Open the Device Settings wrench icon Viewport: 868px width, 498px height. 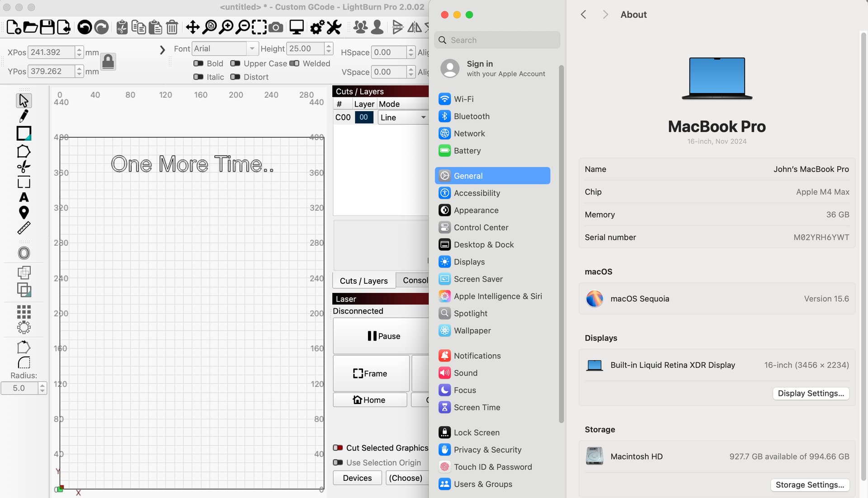point(334,27)
